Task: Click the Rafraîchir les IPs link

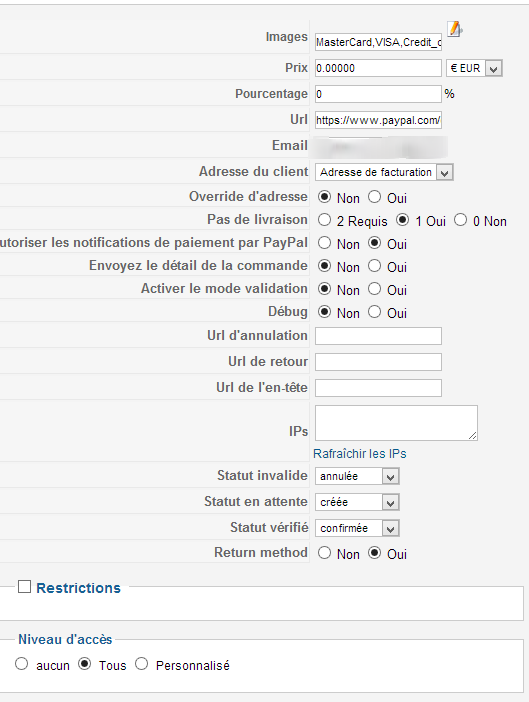Action: pos(359,454)
